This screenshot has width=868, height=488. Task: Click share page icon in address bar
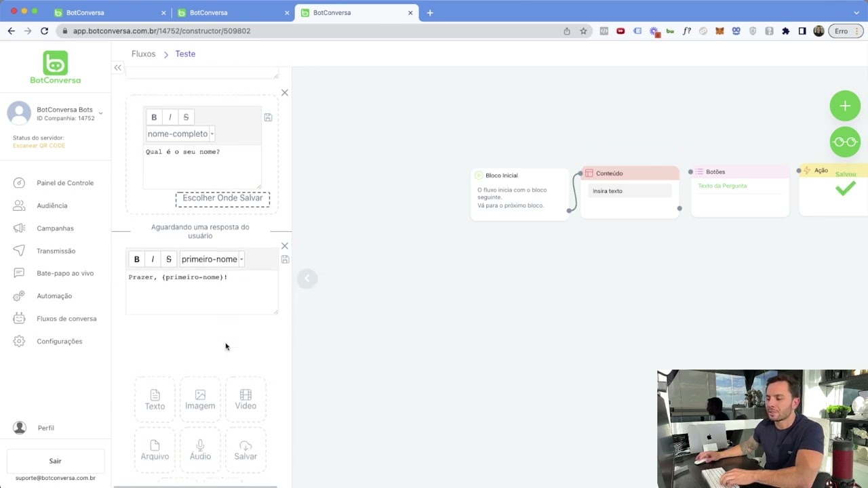point(567,31)
